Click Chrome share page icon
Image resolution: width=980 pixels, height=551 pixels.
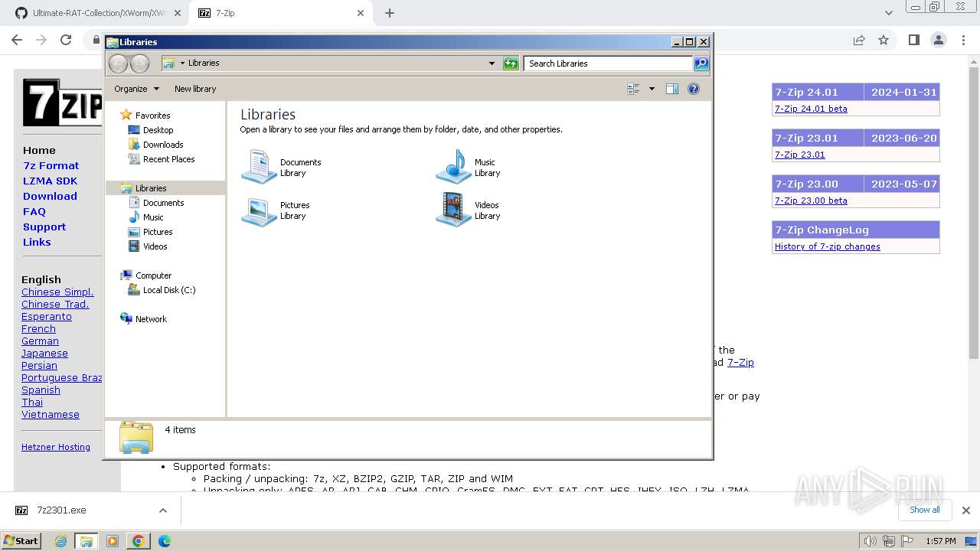[x=859, y=40]
